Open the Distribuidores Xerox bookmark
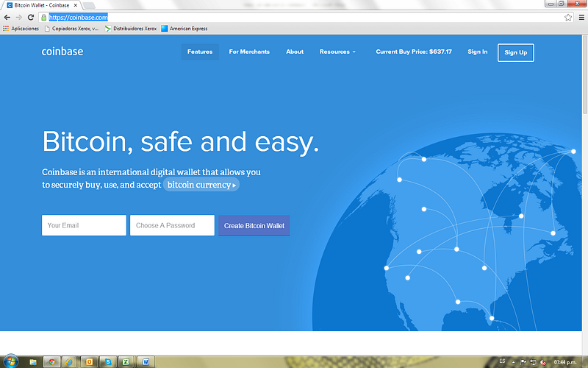The image size is (588, 368). click(x=131, y=29)
